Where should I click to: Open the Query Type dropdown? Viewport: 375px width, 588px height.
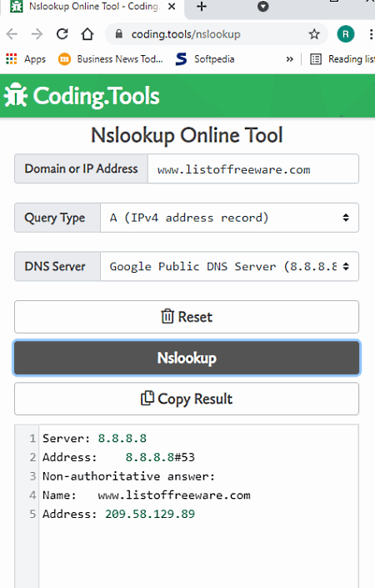pyautogui.click(x=229, y=218)
